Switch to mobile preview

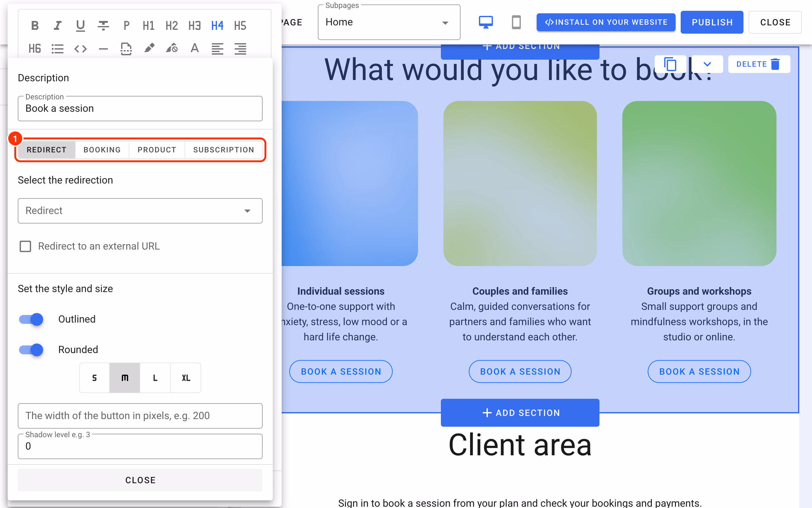(516, 22)
